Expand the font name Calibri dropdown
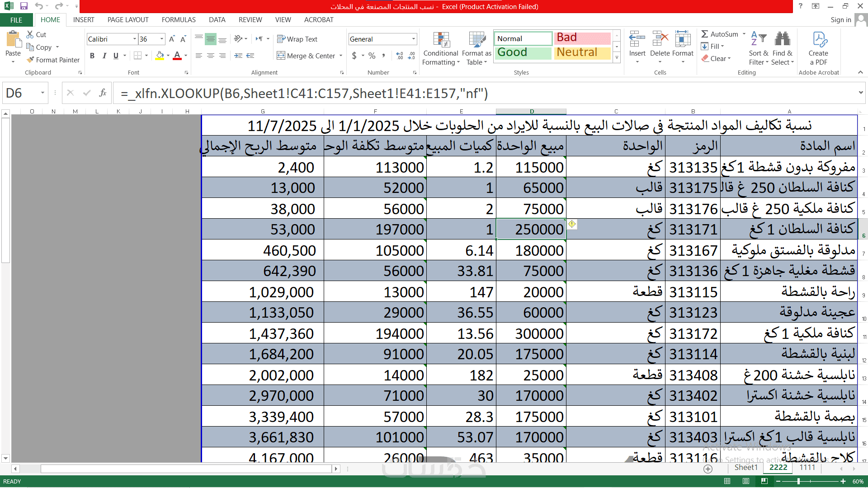This screenshot has width=868, height=488. (x=135, y=39)
